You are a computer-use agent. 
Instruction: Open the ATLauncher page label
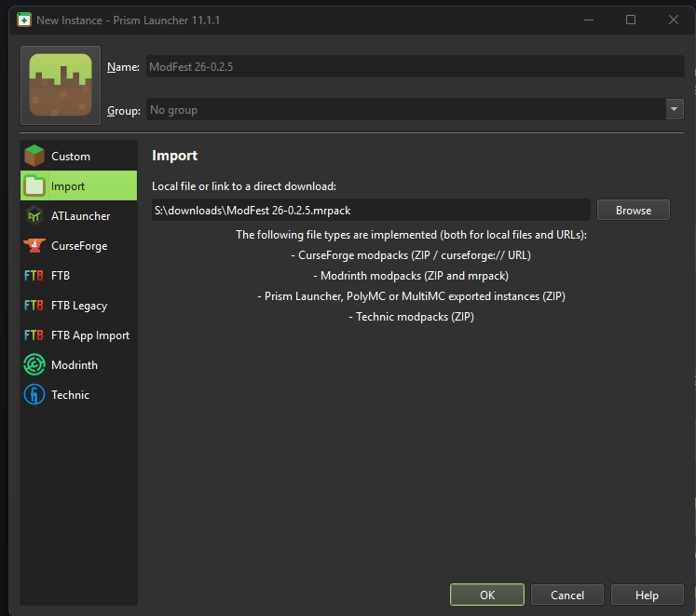pyautogui.click(x=81, y=216)
